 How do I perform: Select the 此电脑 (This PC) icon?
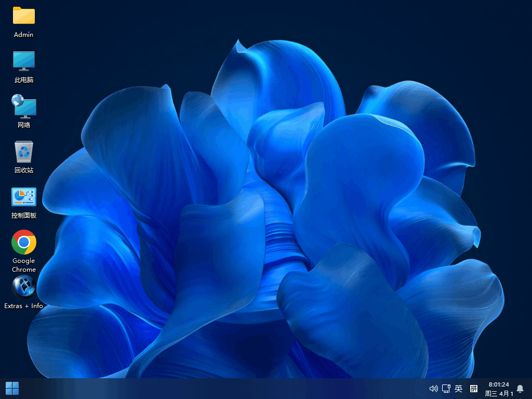pos(24,61)
